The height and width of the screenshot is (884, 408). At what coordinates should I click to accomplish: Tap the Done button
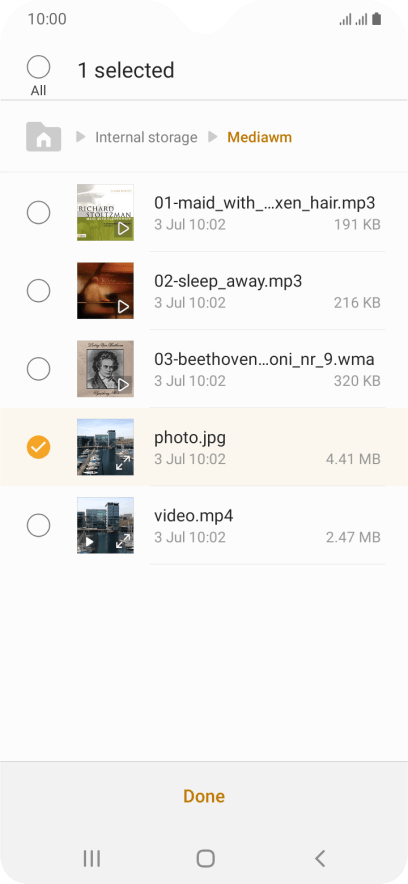point(204,796)
